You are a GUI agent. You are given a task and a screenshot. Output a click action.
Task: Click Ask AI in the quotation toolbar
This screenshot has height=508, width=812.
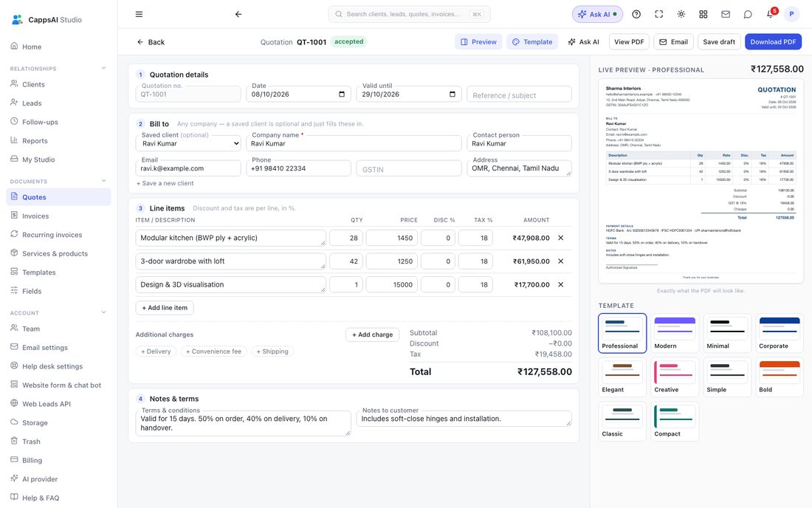(583, 42)
